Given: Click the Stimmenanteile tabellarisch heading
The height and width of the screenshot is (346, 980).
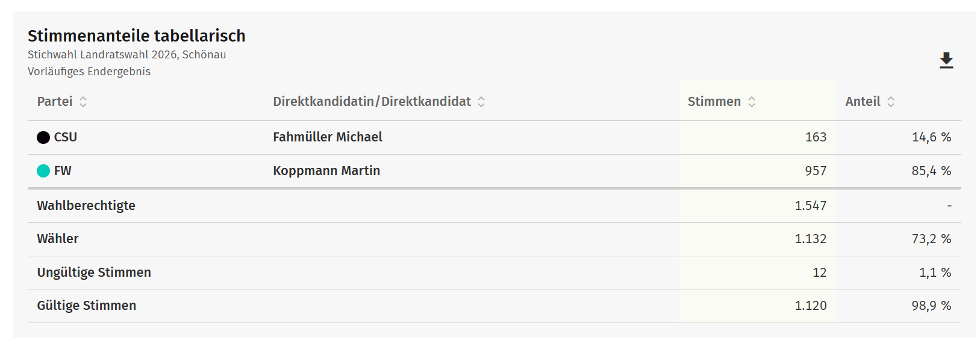Looking at the screenshot, I should click(x=137, y=36).
